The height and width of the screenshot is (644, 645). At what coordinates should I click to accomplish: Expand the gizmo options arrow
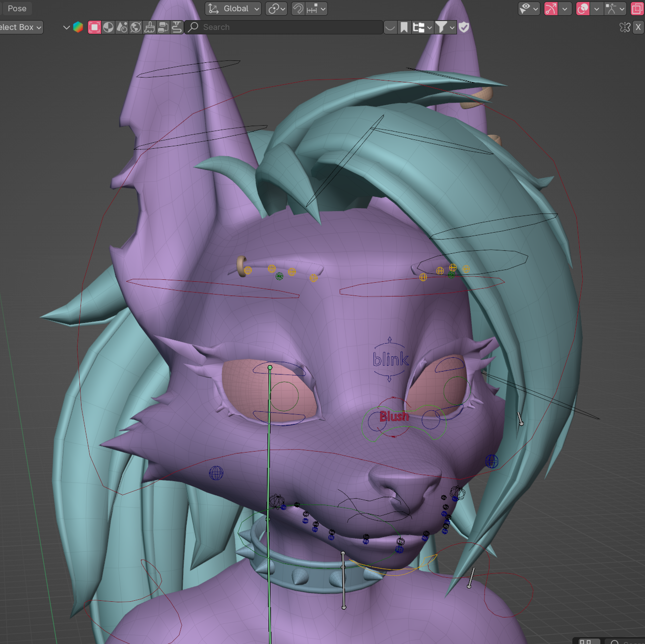coord(565,8)
